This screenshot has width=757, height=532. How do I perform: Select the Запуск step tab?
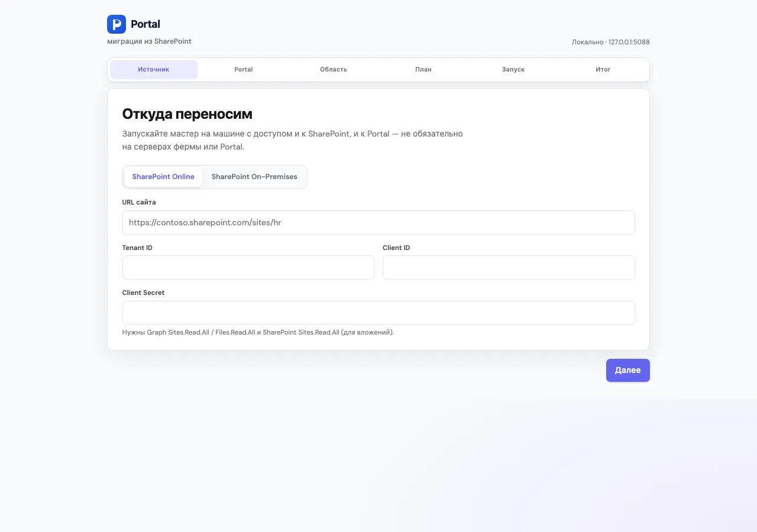[513, 70]
